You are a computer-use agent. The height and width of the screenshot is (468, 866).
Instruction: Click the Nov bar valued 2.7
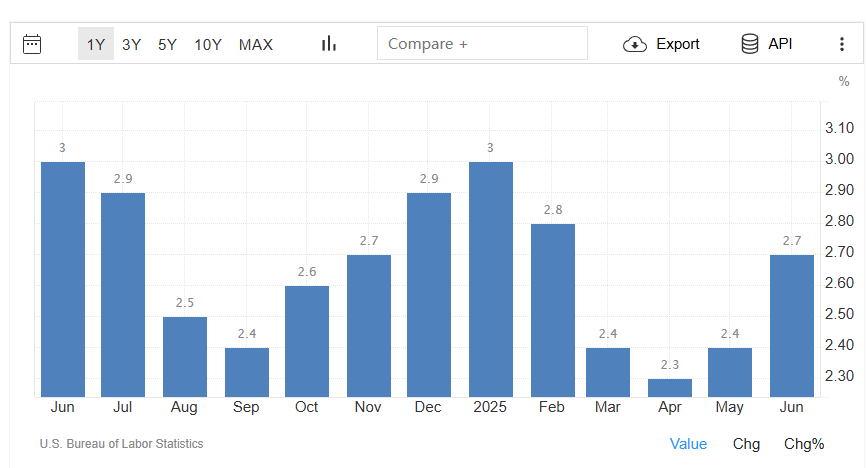pyautogui.click(x=369, y=325)
